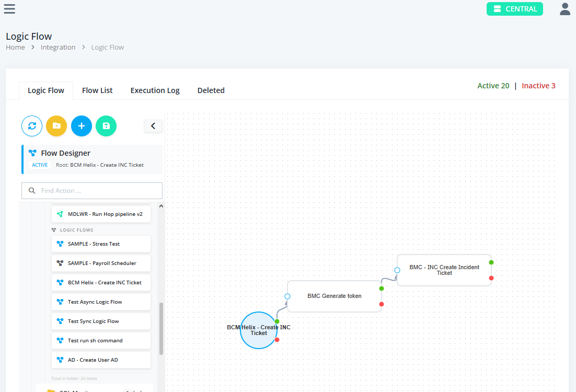Open the user profile icon

coord(565,9)
